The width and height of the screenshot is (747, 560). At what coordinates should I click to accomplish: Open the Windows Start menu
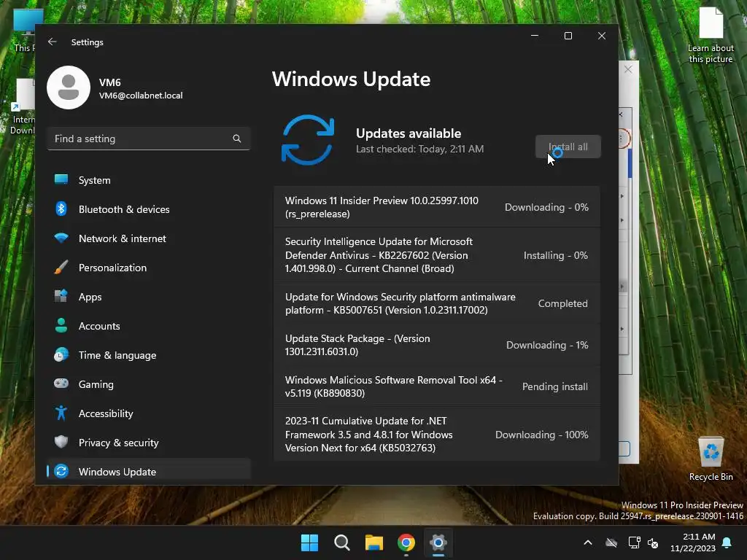point(309,542)
